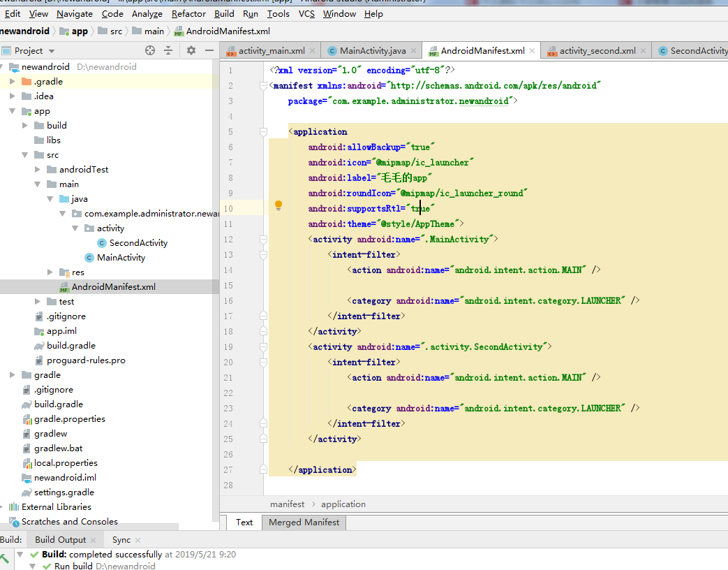Switch to Merged Manifest view

click(x=304, y=522)
